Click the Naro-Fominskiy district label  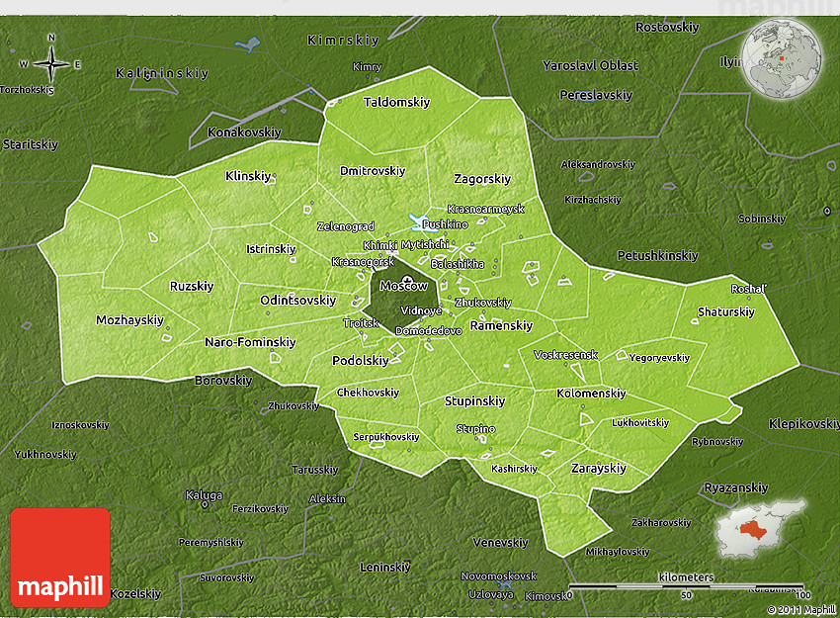(x=250, y=342)
